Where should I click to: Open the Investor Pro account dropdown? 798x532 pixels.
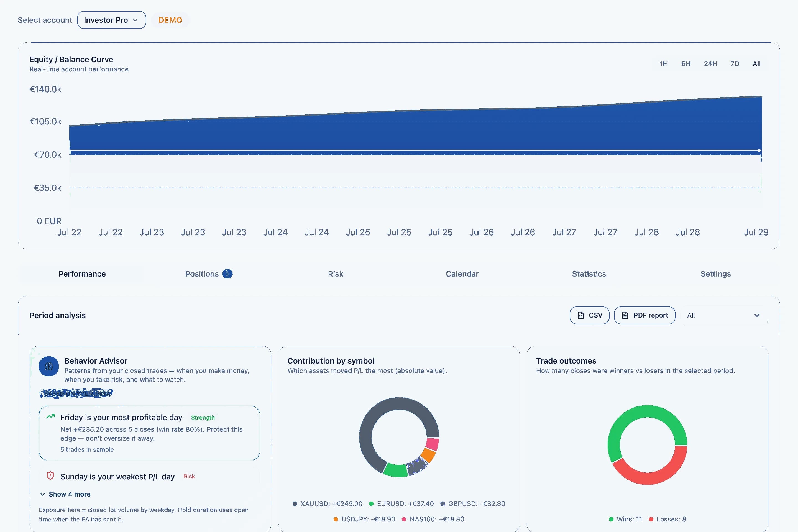coord(112,20)
